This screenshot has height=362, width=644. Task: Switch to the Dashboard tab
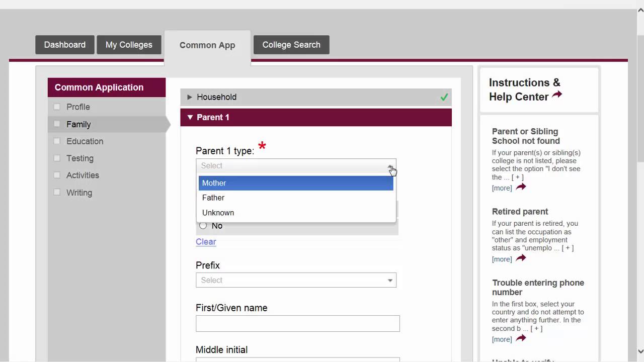coord(65,45)
